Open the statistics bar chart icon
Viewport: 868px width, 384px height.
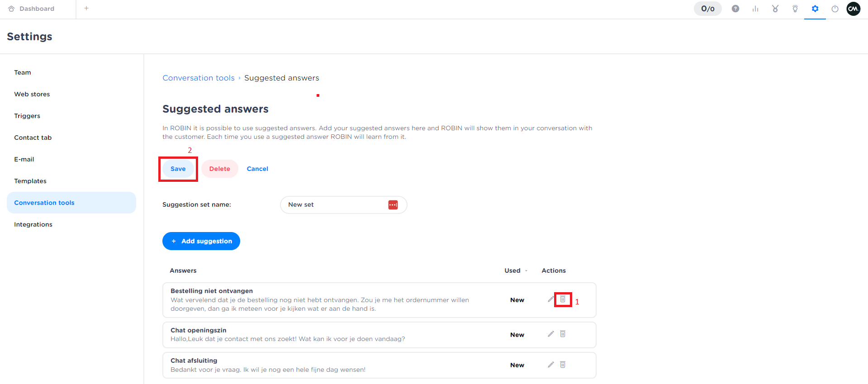point(755,9)
